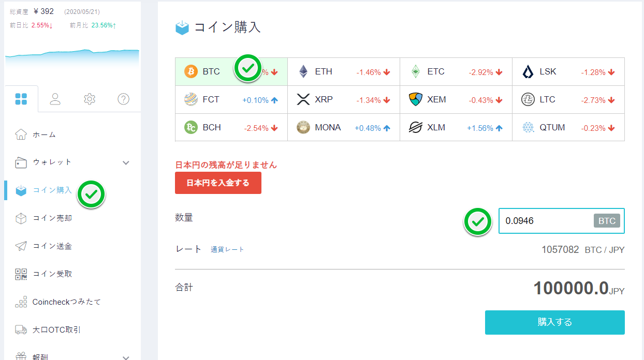
Task: Expand the 報酬 sidebar section
Action: [125, 356]
